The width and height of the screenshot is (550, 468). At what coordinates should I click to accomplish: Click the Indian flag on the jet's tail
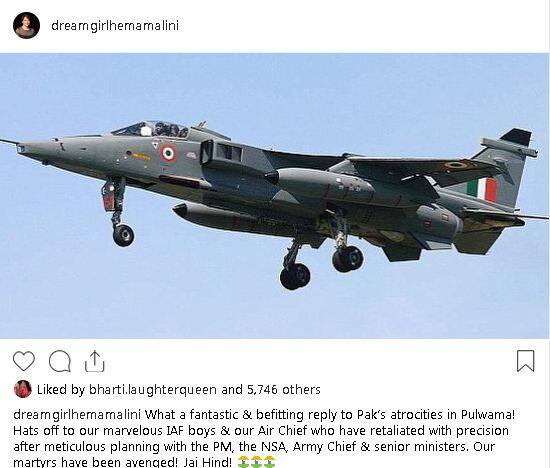click(x=482, y=190)
